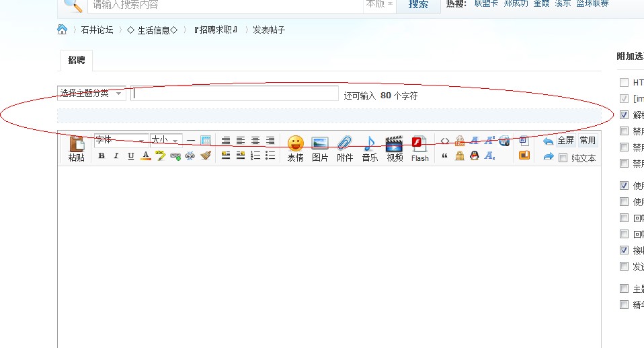The height and width of the screenshot is (348, 644).
Task: Open the 选择主题分类 dropdown
Action: point(91,94)
